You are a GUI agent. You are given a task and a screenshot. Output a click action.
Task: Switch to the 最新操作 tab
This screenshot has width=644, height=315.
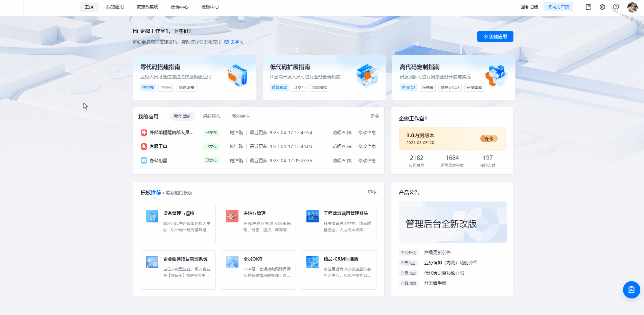211,116
